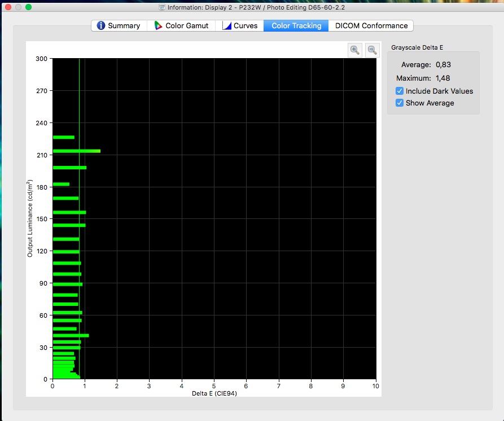Click the zoom out magnifier icon
Viewport: 504px width, 421px height.
372,50
